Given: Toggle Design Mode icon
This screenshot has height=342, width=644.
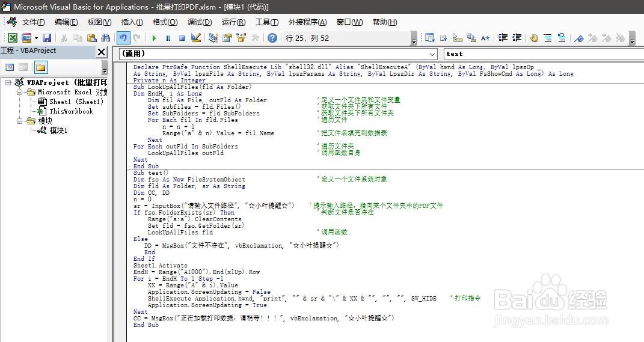Looking at the screenshot, I should [x=196, y=38].
